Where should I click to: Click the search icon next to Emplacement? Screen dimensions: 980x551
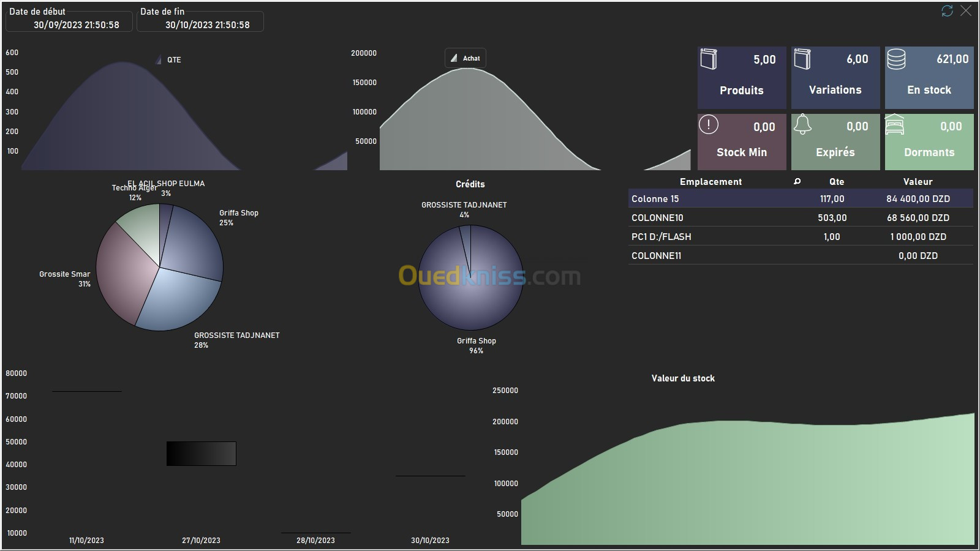(x=797, y=181)
